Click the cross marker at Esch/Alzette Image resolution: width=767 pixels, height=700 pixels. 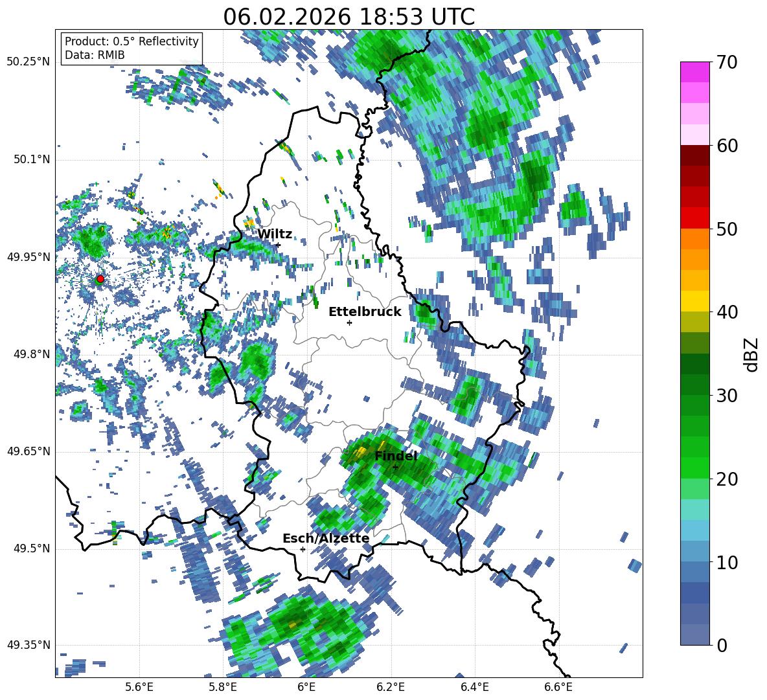click(303, 549)
